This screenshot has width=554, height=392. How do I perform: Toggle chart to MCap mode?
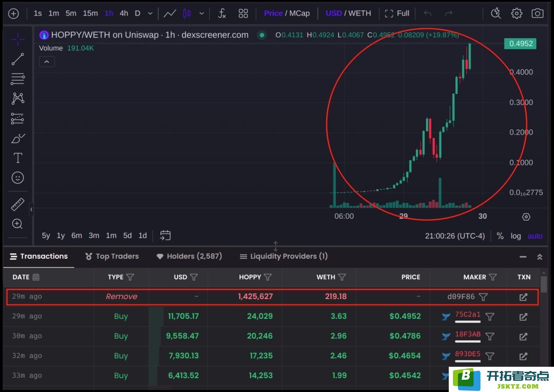pyautogui.click(x=299, y=13)
